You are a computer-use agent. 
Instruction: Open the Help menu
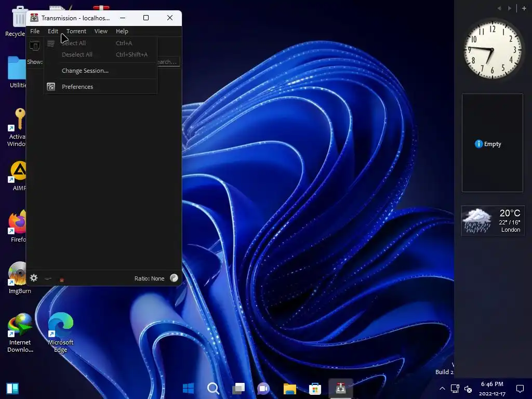122,31
